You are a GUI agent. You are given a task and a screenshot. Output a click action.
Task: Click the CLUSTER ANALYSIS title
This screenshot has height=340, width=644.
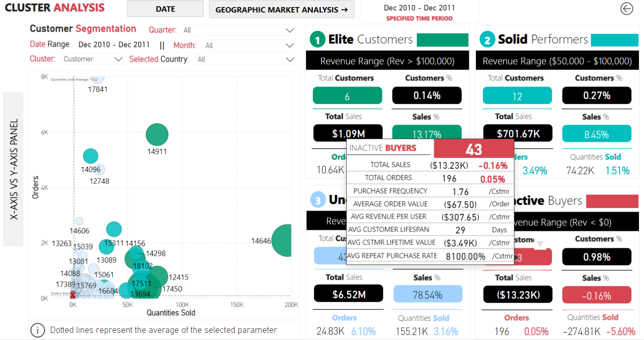point(55,8)
